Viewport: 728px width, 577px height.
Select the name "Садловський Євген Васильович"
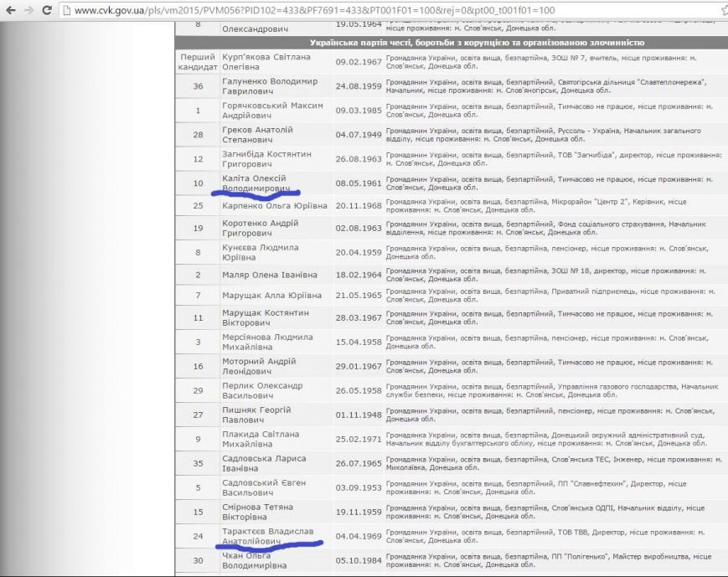coord(264,488)
